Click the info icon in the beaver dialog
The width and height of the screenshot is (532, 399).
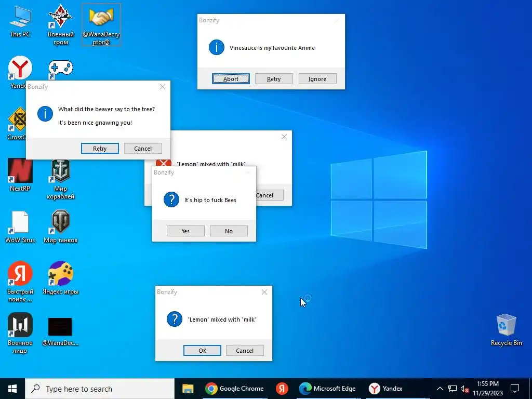(x=45, y=113)
